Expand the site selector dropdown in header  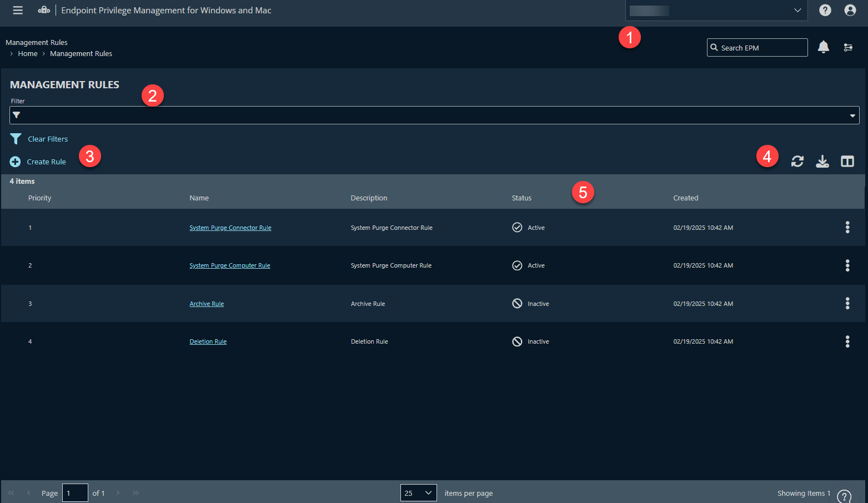pyautogui.click(x=797, y=11)
